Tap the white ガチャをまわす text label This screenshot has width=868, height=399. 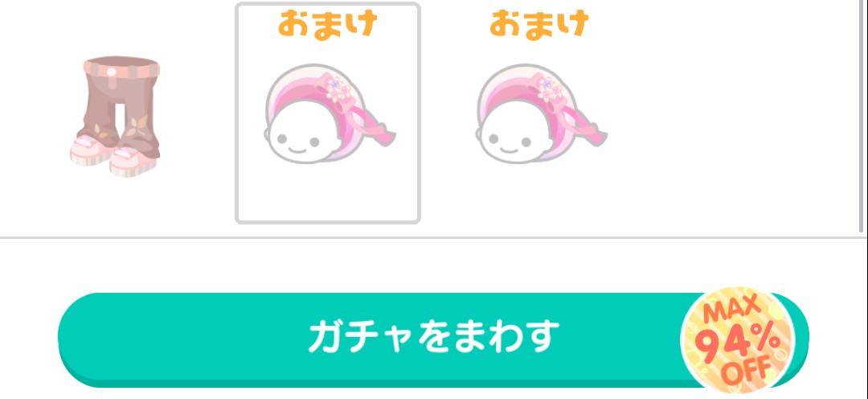(x=433, y=335)
